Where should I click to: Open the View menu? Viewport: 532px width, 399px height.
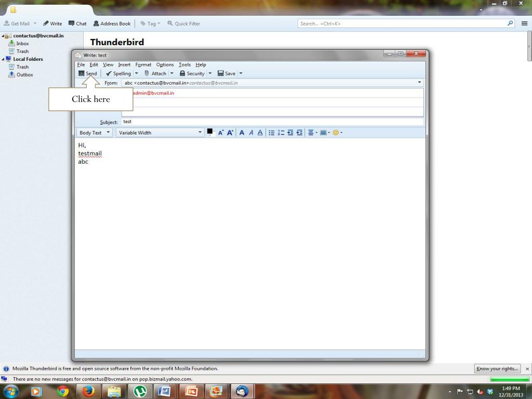108,64
